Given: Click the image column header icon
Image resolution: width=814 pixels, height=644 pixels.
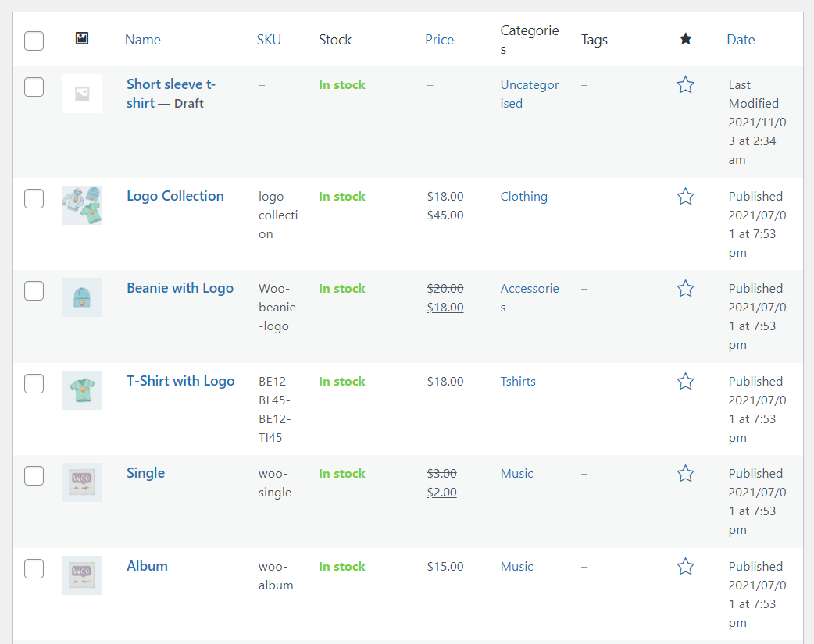Looking at the screenshot, I should [82, 38].
